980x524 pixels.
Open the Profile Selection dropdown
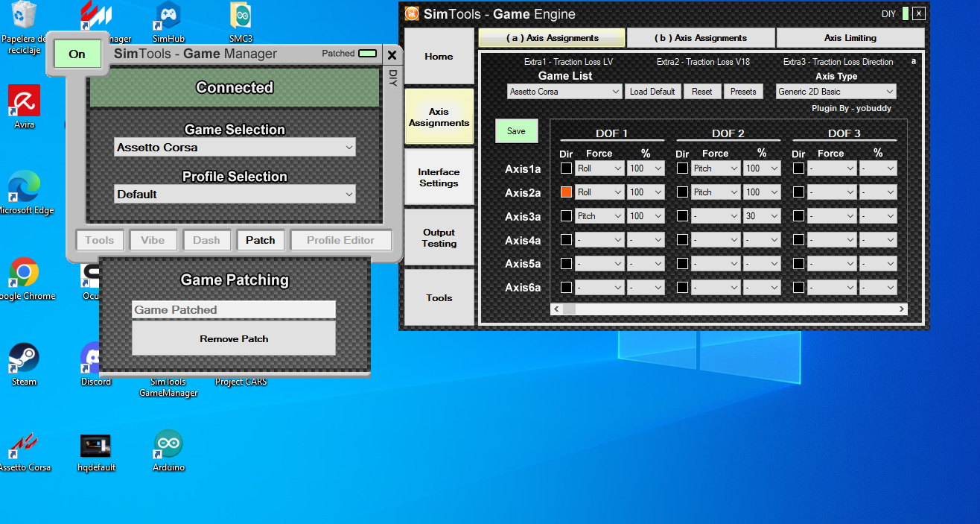235,195
